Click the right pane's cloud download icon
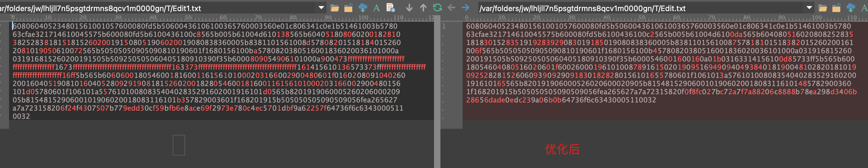The image size is (868, 168). pos(850,8)
